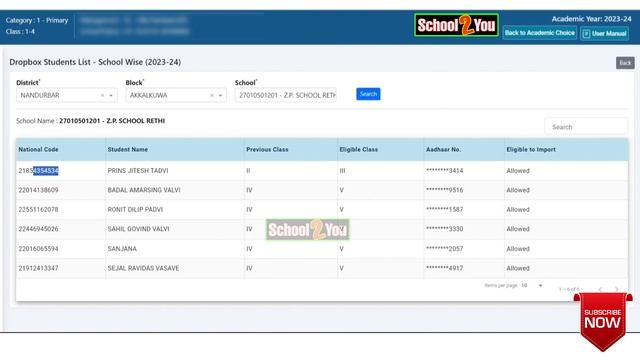Click the grey Back button
Image resolution: width=640 pixels, height=360 pixels.
(x=625, y=63)
